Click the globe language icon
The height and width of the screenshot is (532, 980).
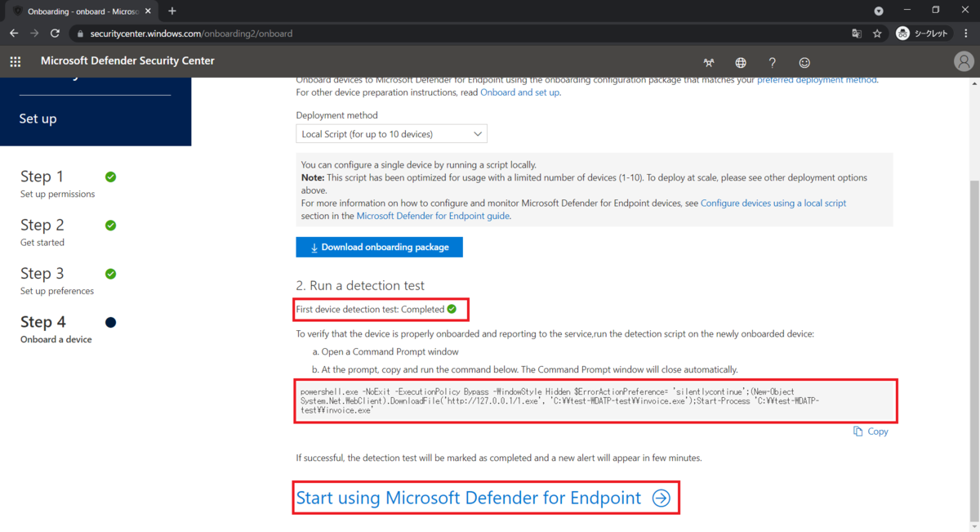pos(741,63)
